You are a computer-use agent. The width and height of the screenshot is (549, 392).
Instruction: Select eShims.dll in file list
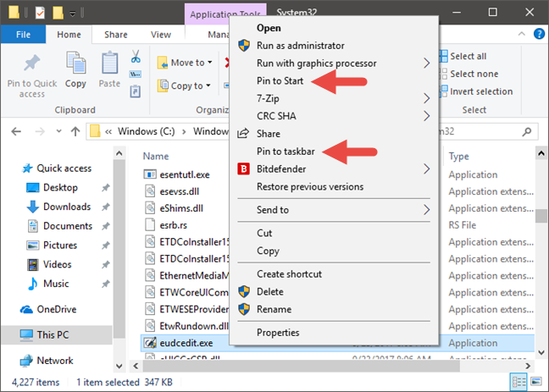tap(181, 208)
